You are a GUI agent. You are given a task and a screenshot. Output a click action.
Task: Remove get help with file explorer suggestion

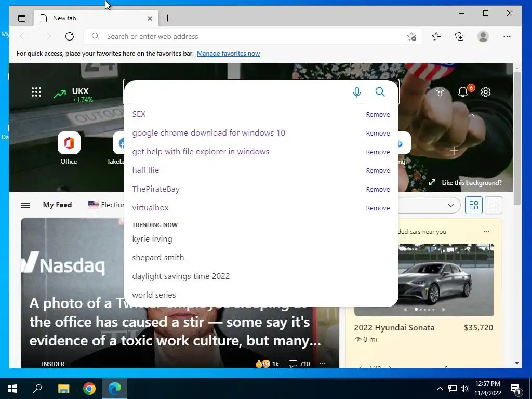pos(378,152)
